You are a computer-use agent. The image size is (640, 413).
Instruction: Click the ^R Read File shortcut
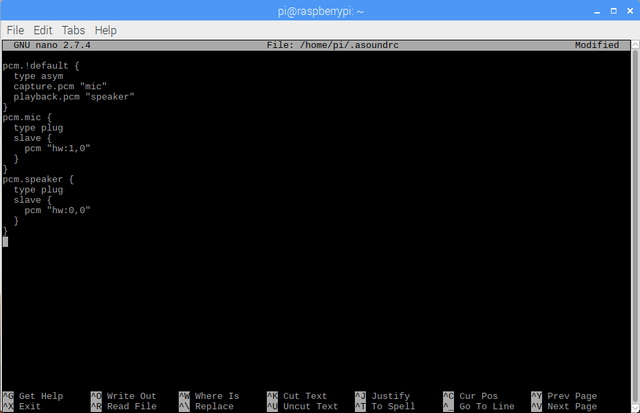(123, 406)
